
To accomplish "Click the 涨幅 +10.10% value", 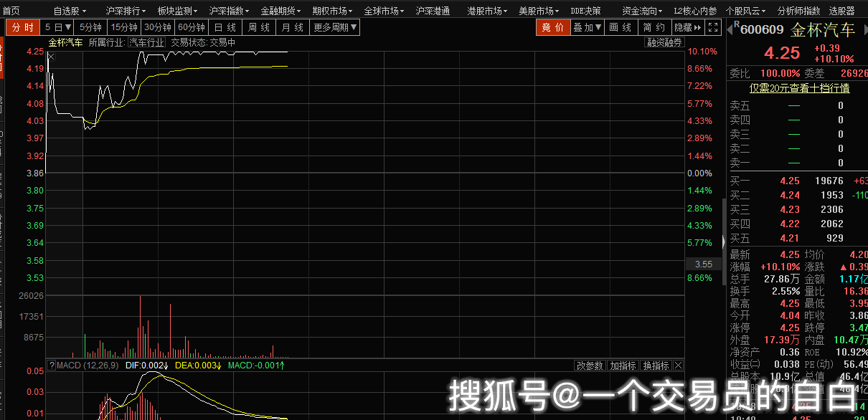I will point(780,267).
